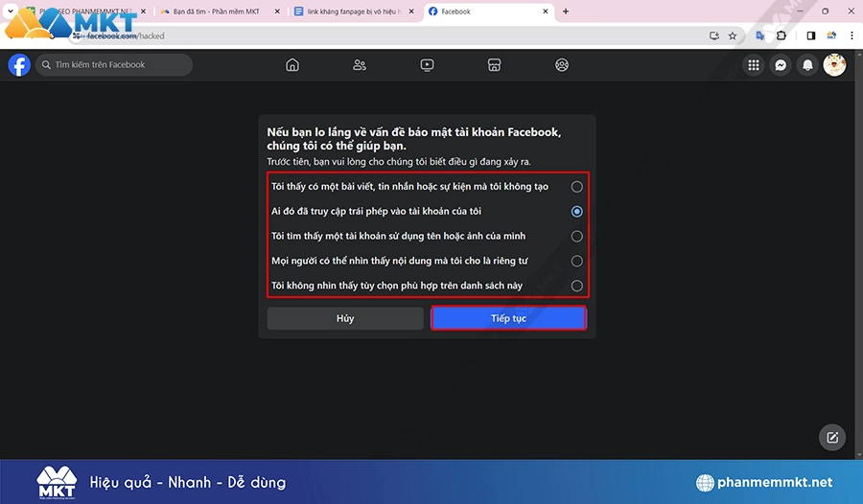
Task: Click the new message compose icon
Action: pos(832,438)
